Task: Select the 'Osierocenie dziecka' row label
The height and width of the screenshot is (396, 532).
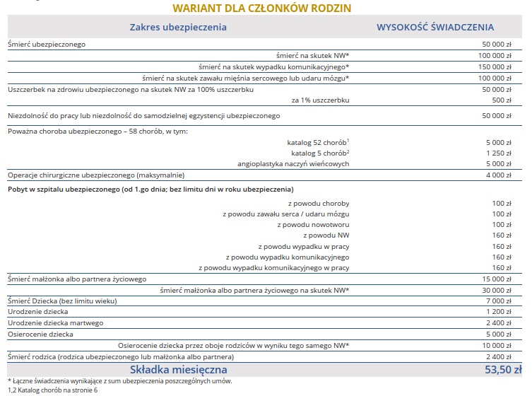Action: [x=40, y=334]
